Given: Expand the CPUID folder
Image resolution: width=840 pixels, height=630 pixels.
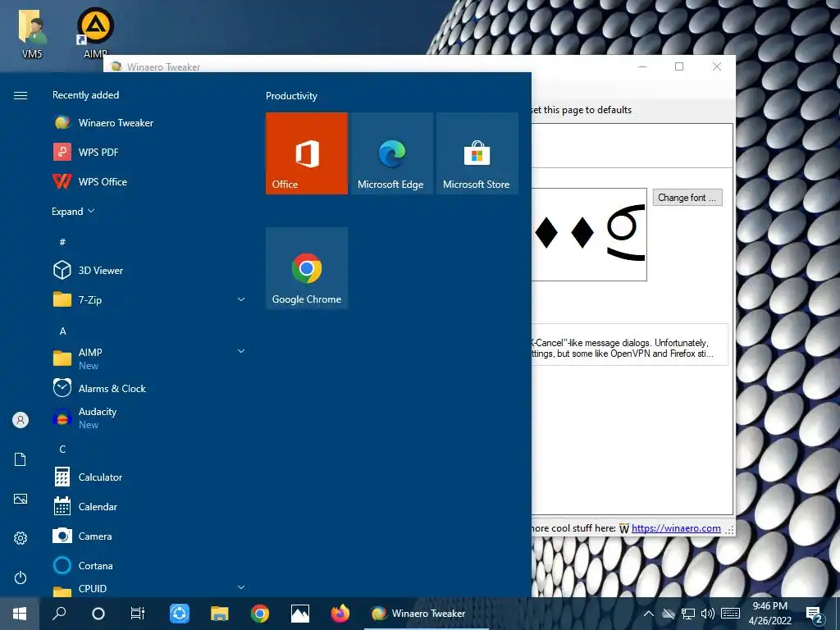Looking at the screenshot, I should coord(241,587).
